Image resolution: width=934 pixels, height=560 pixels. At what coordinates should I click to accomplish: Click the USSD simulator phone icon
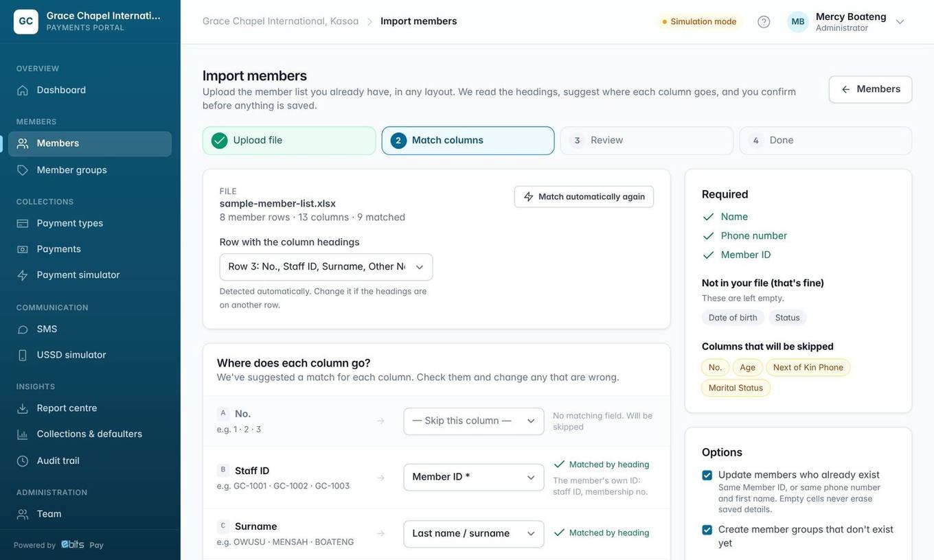[23, 355]
